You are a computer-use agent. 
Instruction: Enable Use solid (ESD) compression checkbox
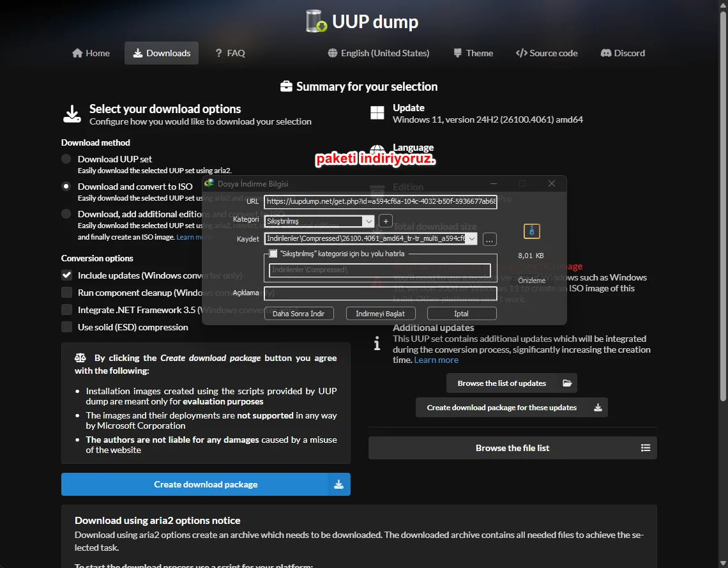coord(67,326)
